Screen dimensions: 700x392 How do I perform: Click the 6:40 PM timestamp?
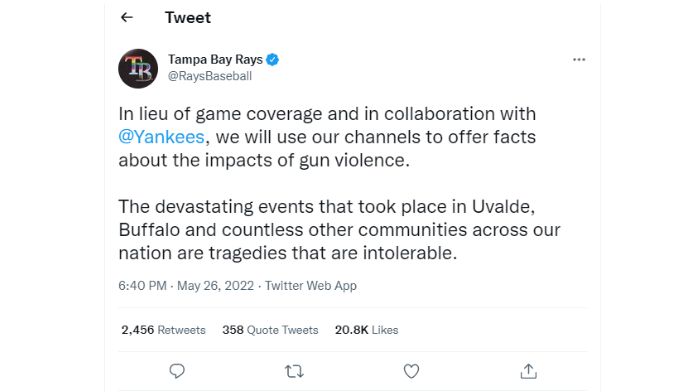coord(142,285)
